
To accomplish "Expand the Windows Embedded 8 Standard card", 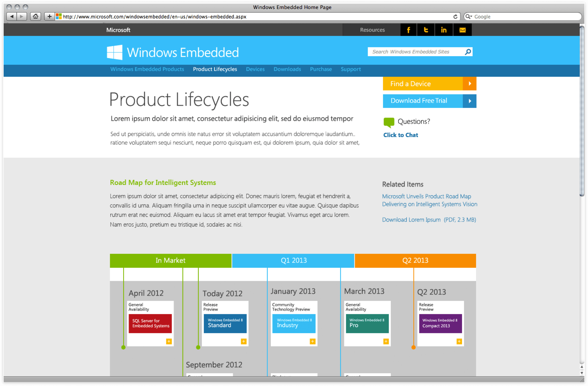I will (x=243, y=341).
